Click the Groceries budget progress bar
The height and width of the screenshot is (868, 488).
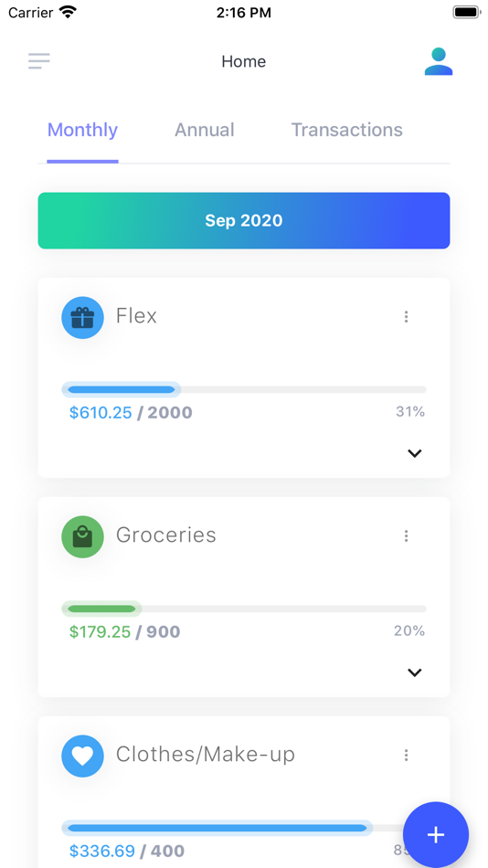point(244,609)
